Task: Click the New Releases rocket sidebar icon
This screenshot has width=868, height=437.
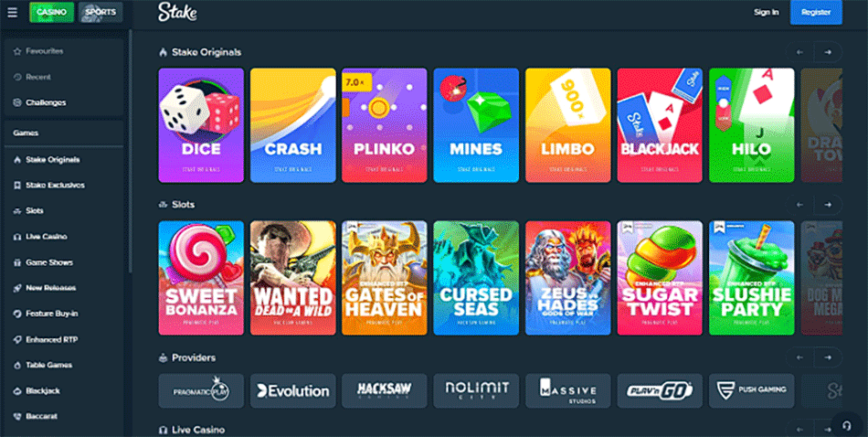Action: pyautogui.click(x=17, y=288)
